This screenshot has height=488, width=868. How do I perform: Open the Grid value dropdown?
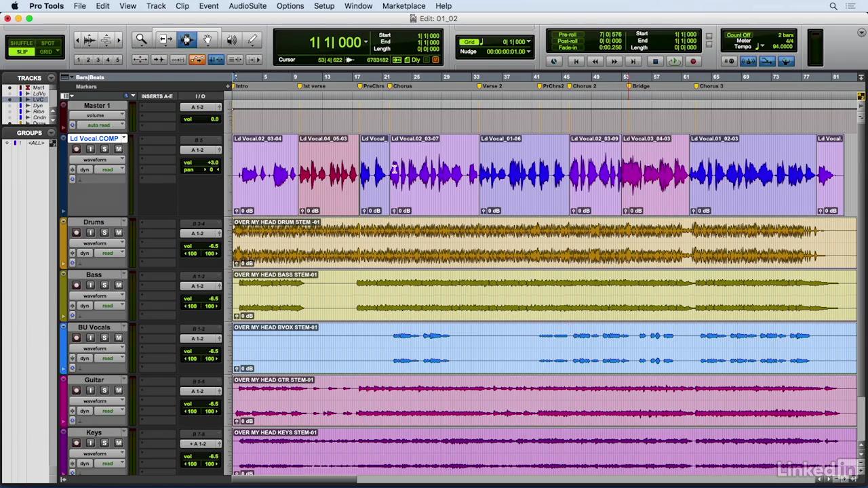point(529,42)
